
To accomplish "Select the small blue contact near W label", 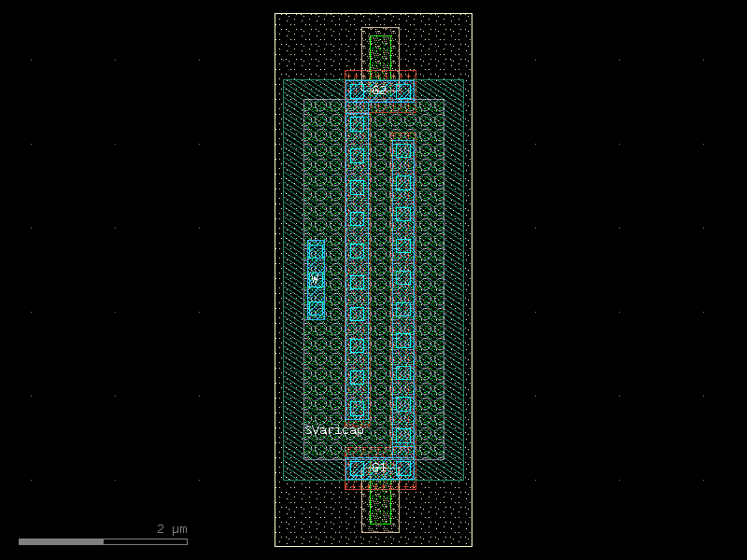I will 317,250.
